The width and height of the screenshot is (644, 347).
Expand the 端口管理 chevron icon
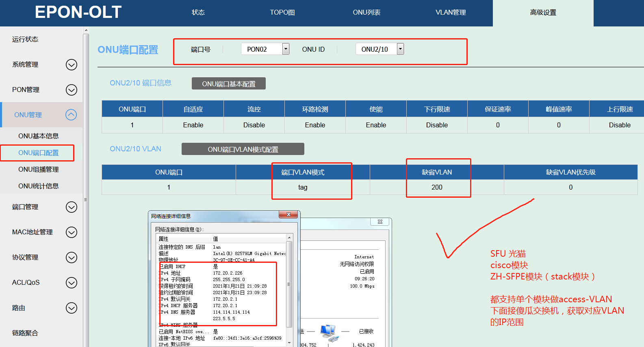click(x=72, y=207)
